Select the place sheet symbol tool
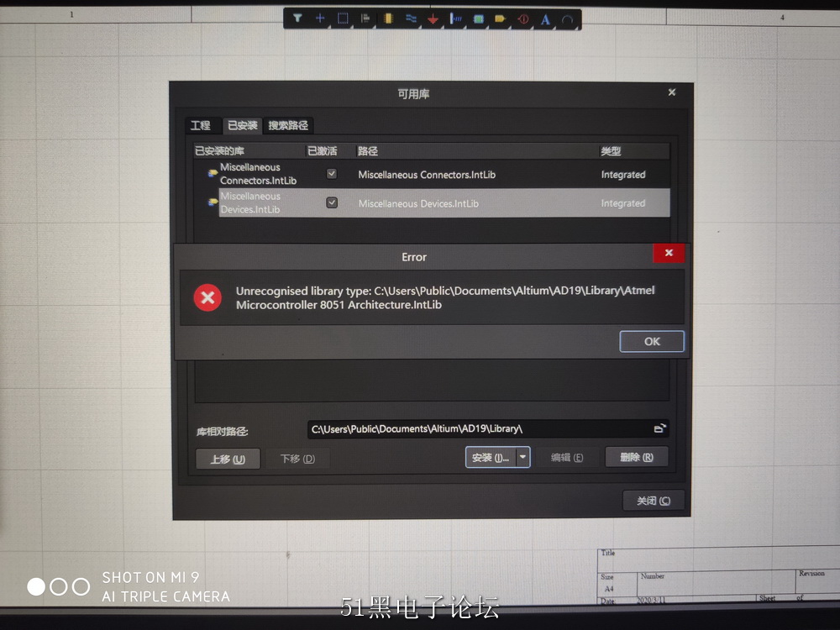 pos(479,20)
